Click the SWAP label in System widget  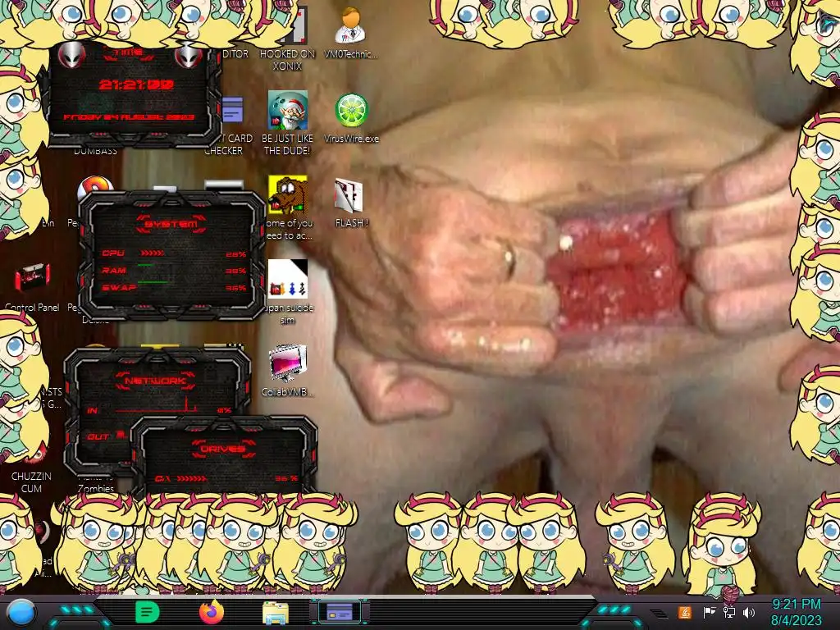point(119,288)
